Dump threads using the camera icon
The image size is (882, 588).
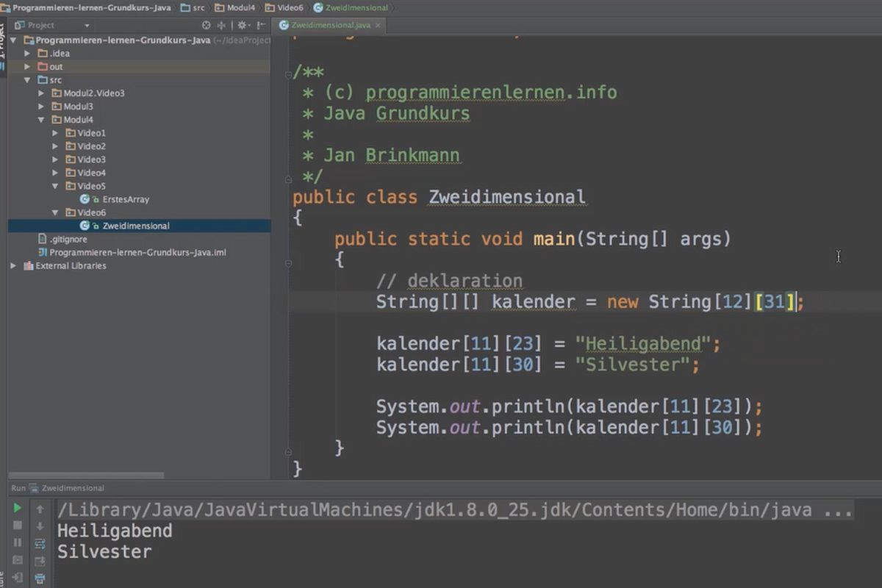coord(18,561)
